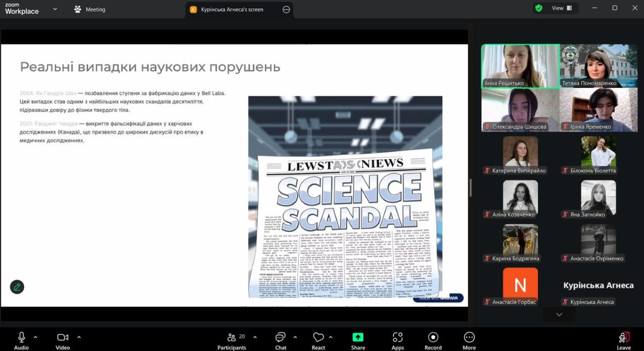The width and height of the screenshot is (644, 351).
Task: Click the participant count 20
Action: pos(242,337)
